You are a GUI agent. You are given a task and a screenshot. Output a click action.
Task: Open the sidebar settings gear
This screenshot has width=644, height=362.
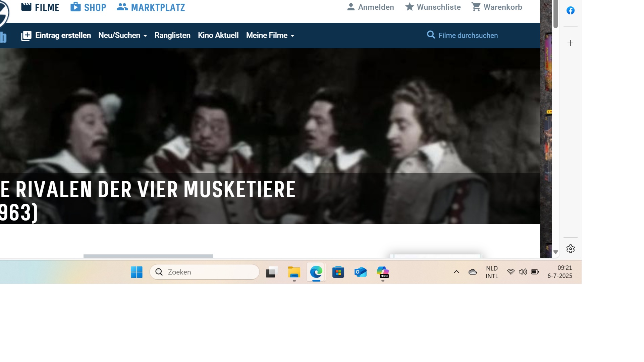570,249
